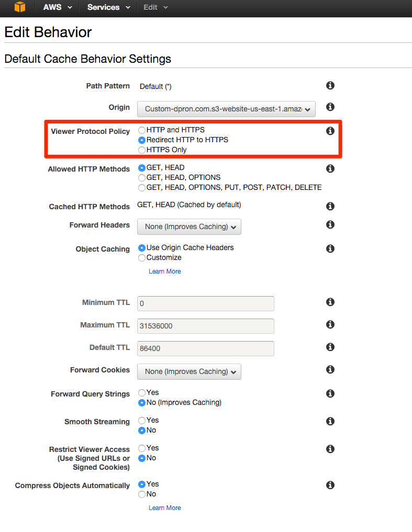The width and height of the screenshot is (412, 532).
Task: Open the AWS menu
Action: coord(58,7)
